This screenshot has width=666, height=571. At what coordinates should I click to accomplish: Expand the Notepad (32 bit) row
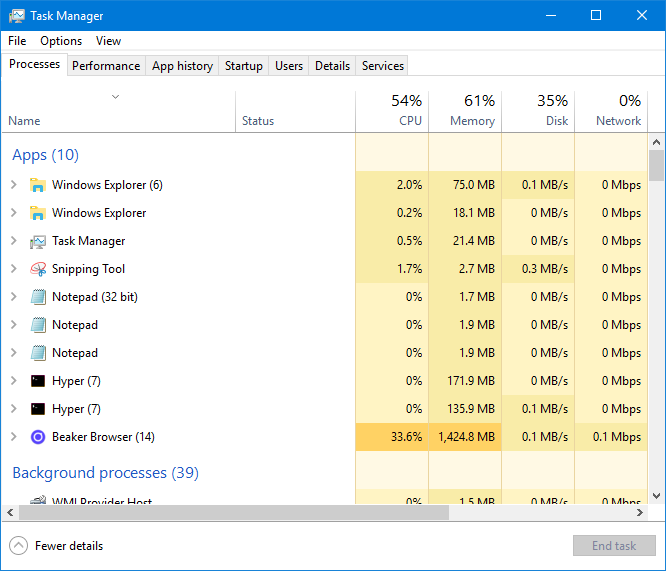coord(14,297)
